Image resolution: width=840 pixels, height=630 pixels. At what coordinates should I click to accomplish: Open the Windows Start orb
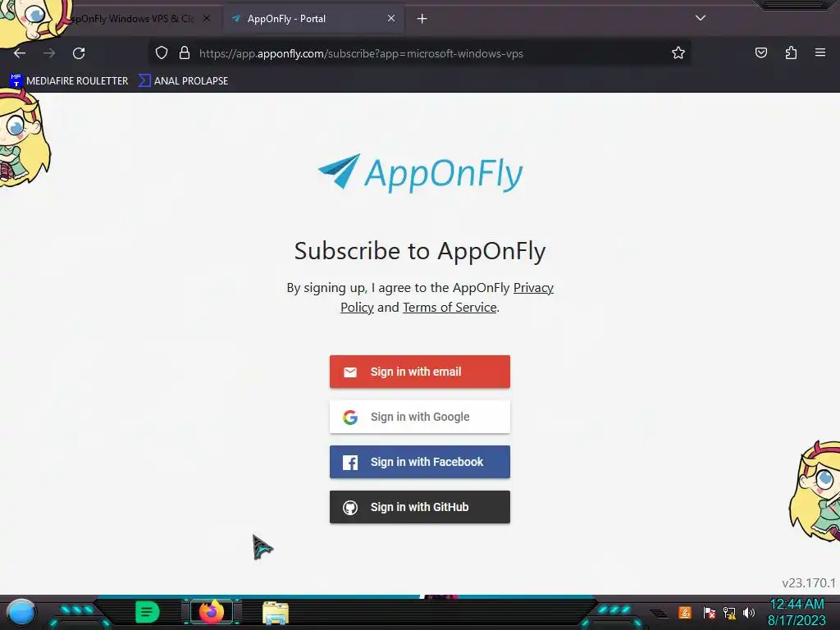pyautogui.click(x=21, y=612)
